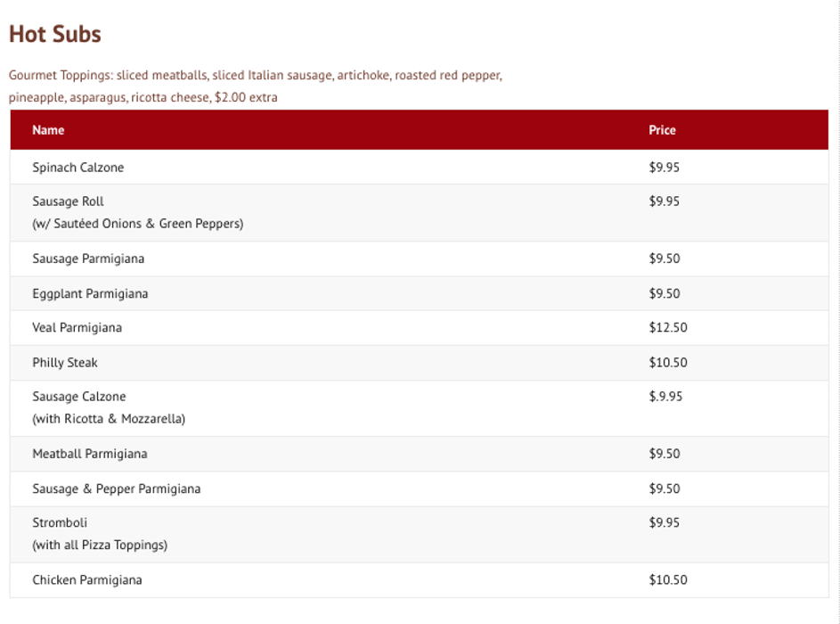Select the Sausage Roll menu item

click(x=69, y=201)
